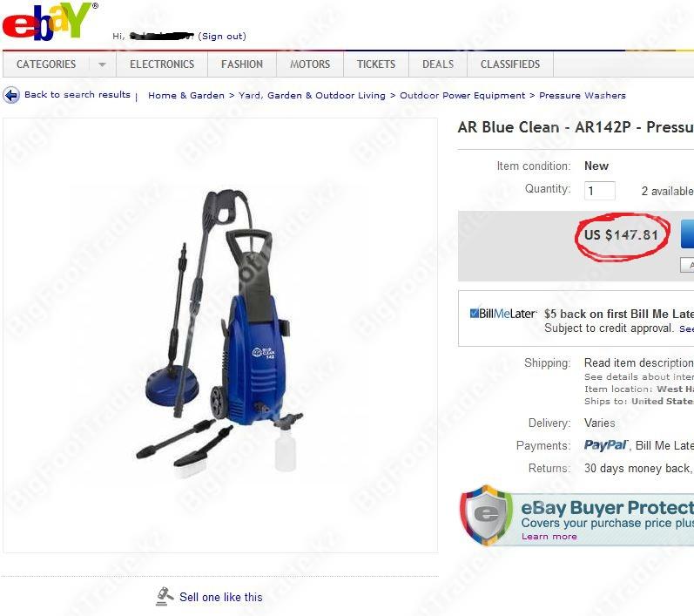Viewport: 694px width, 616px height.
Task: Open Home & Garden breadcrumb link
Action: click(x=186, y=96)
